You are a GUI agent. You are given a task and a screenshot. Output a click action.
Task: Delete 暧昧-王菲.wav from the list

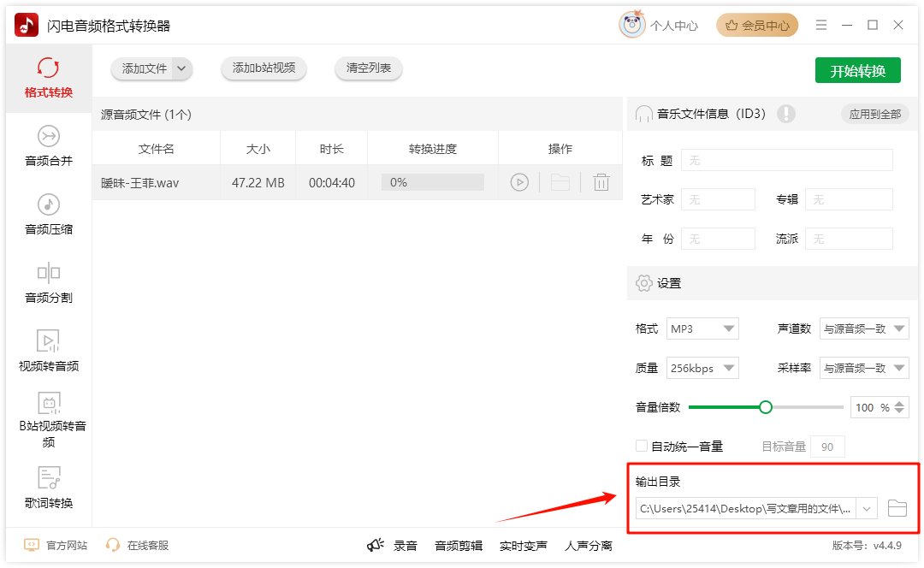pyautogui.click(x=601, y=183)
